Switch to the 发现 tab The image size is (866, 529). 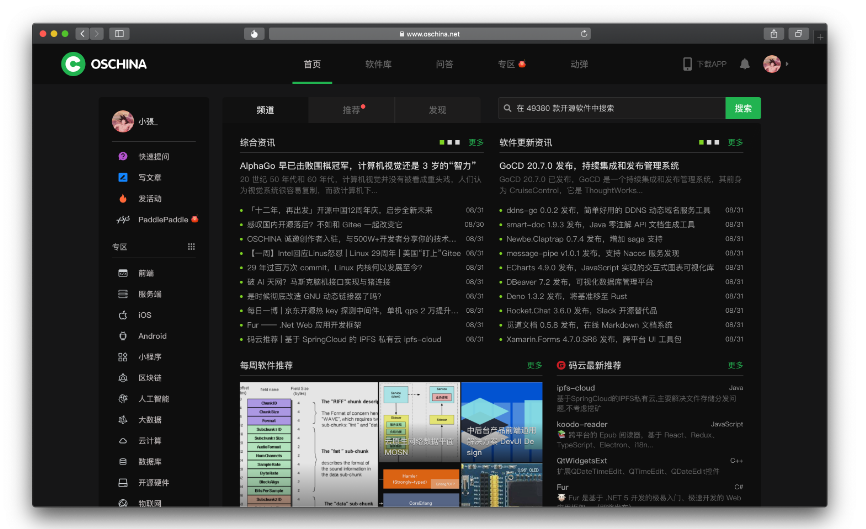(437, 110)
